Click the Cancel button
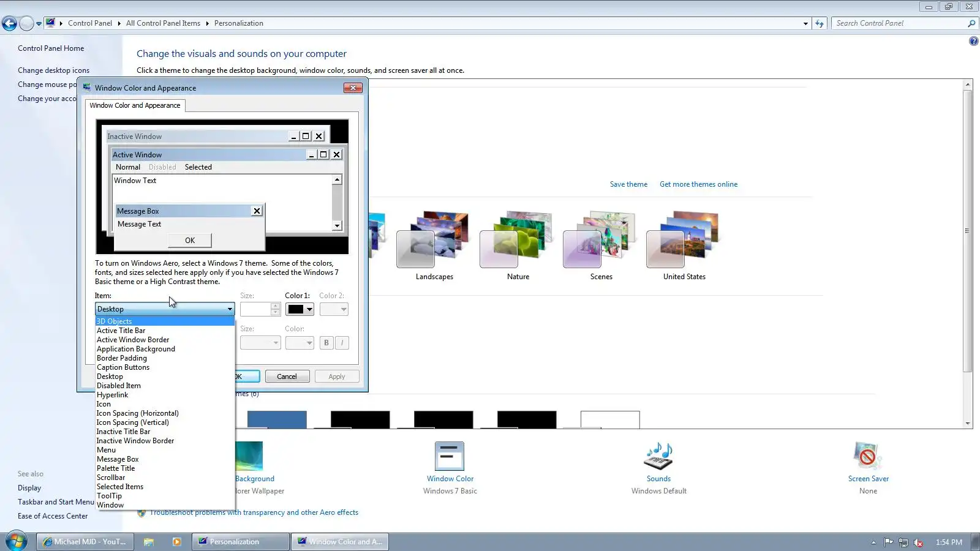 tap(287, 377)
